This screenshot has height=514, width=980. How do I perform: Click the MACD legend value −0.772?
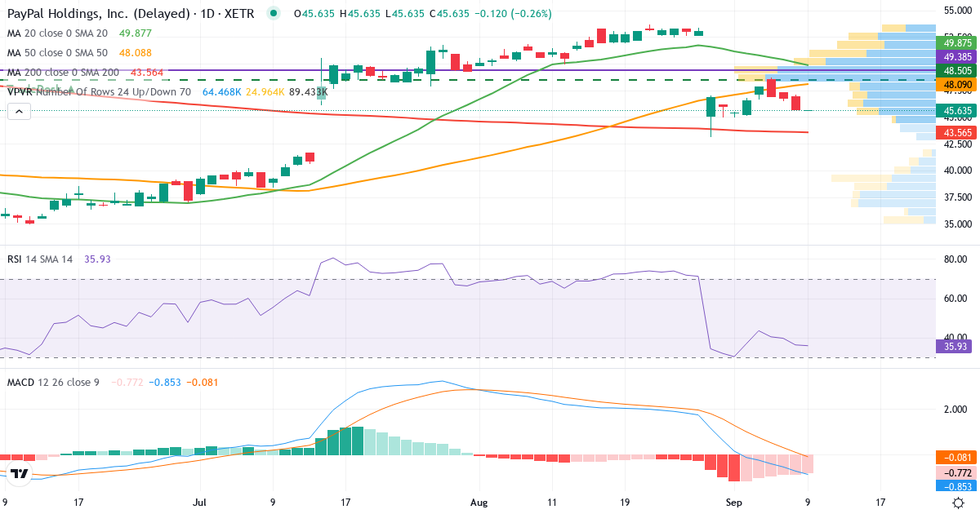coord(127,382)
